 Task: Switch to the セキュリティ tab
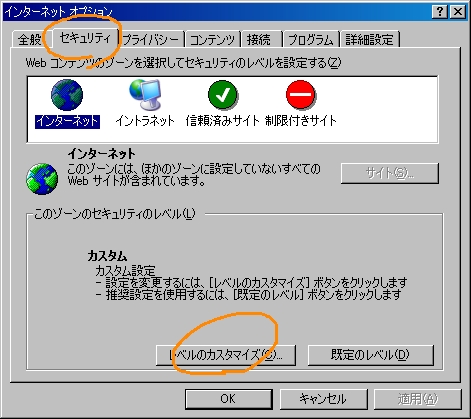[x=85, y=38]
